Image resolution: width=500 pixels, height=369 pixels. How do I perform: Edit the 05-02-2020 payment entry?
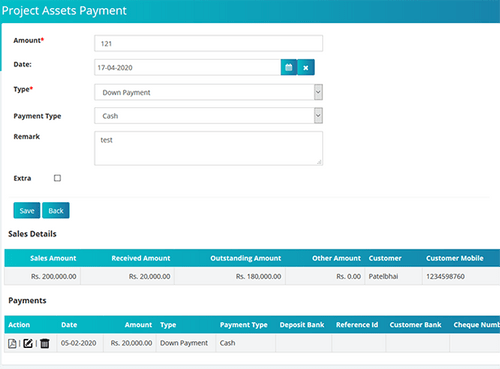(28, 343)
